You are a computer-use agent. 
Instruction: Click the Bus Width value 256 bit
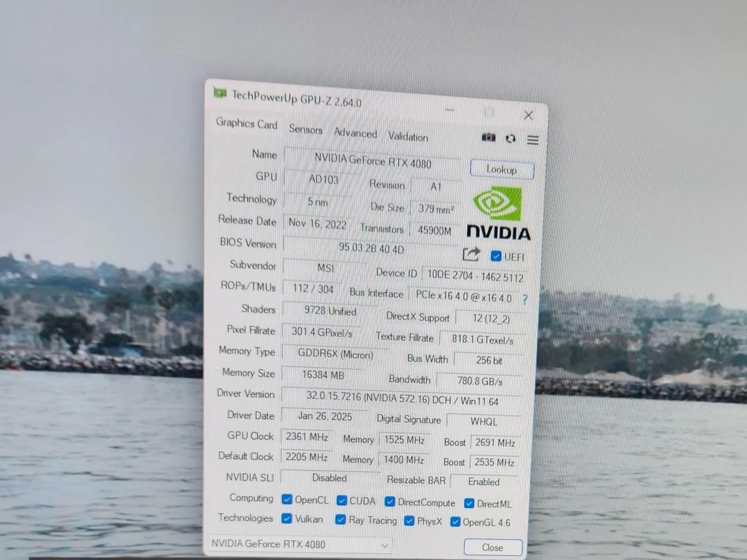pyautogui.click(x=489, y=360)
